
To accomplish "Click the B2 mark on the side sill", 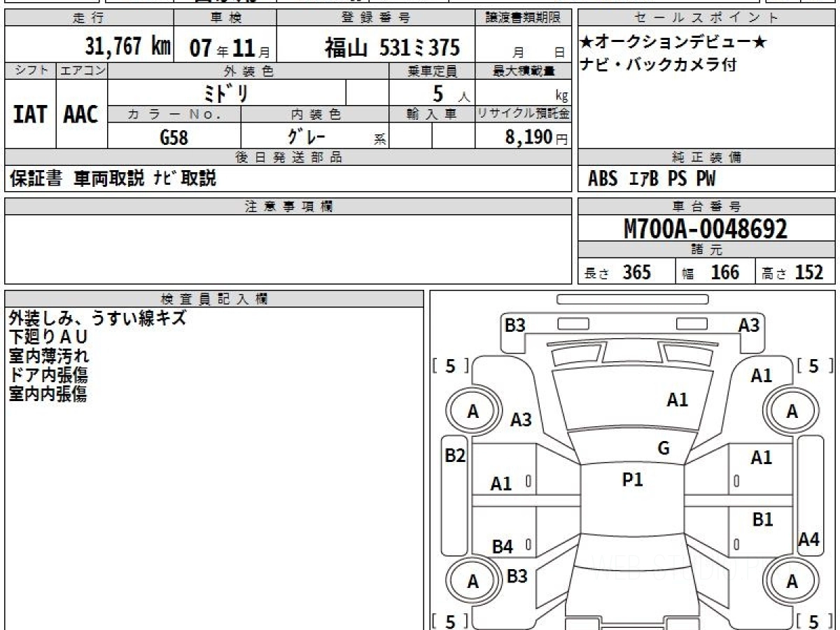I will [x=456, y=456].
